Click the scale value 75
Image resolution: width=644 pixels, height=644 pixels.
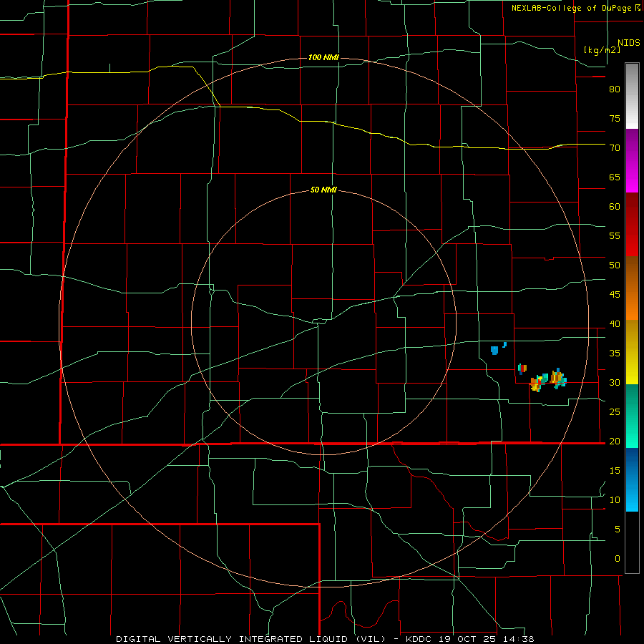[615, 118]
